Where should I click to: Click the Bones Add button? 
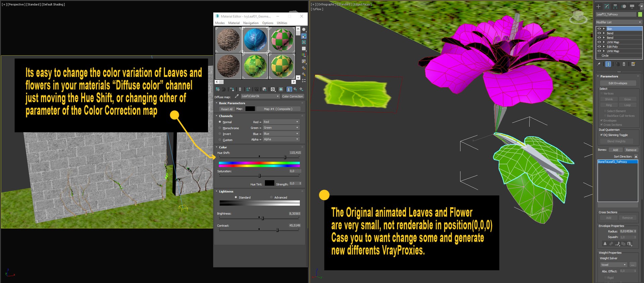click(x=615, y=150)
